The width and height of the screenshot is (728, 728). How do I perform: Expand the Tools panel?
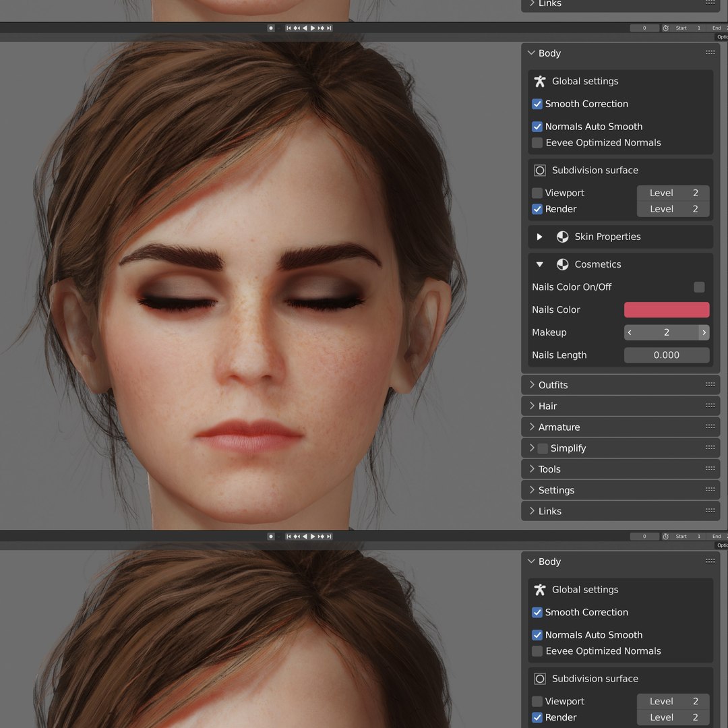coord(532,468)
